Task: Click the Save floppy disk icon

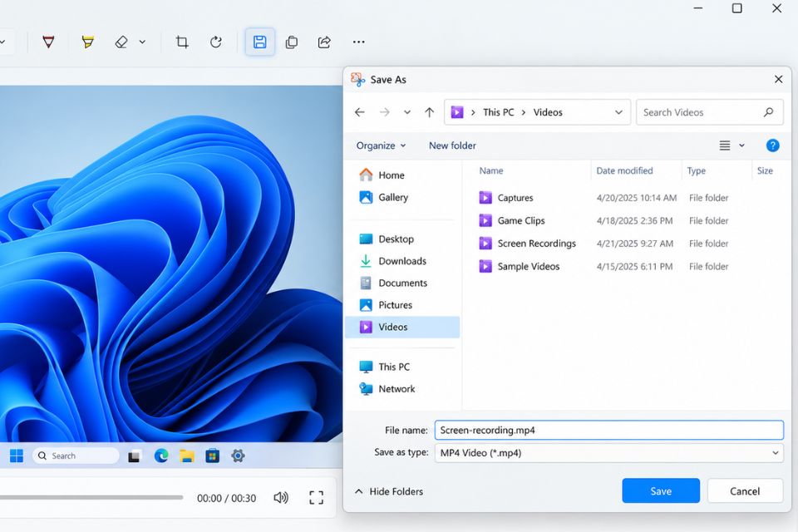Action: coord(260,42)
